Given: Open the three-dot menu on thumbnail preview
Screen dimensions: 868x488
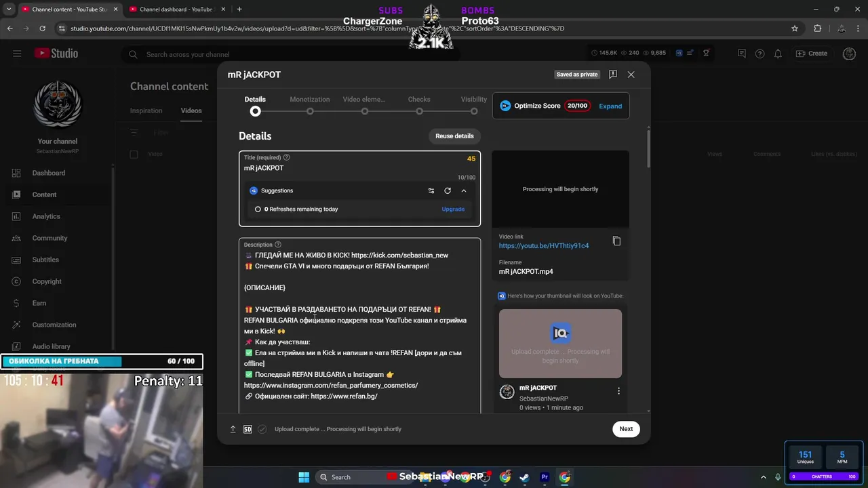Looking at the screenshot, I should pyautogui.click(x=618, y=391).
